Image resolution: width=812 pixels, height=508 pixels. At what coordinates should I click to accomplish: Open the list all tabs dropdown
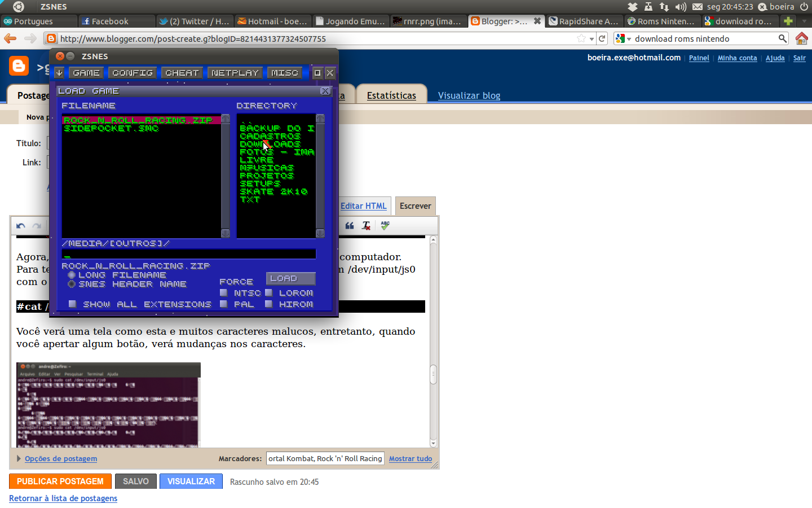pos(804,21)
